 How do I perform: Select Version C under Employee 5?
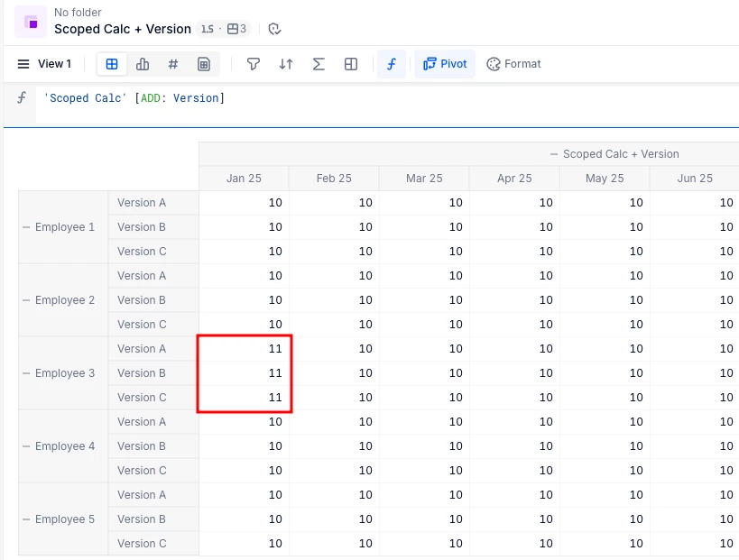[153, 544]
